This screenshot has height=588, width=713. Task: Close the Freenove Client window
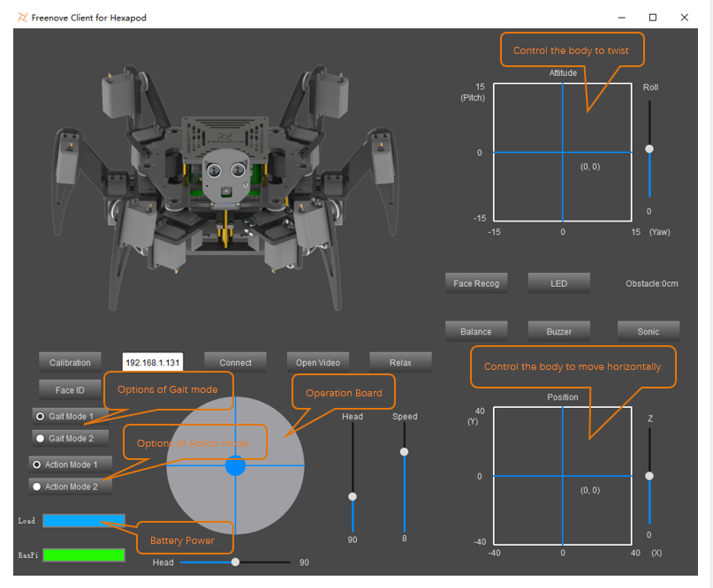[684, 18]
